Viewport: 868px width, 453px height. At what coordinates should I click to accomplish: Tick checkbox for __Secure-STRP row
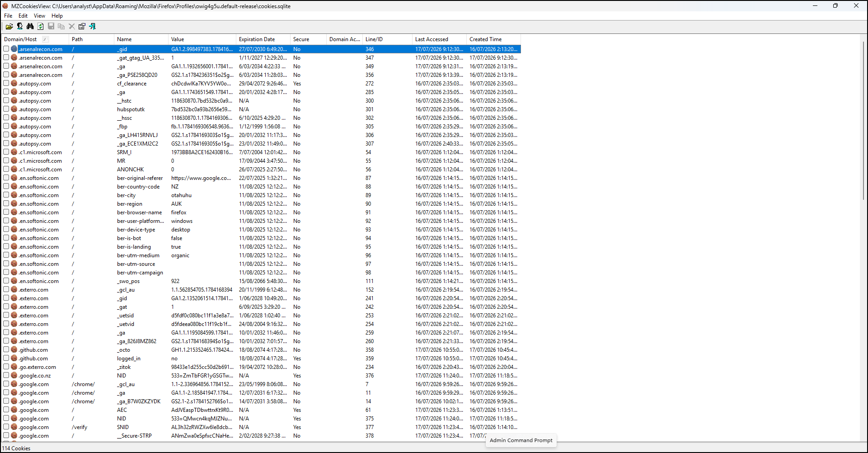point(6,435)
